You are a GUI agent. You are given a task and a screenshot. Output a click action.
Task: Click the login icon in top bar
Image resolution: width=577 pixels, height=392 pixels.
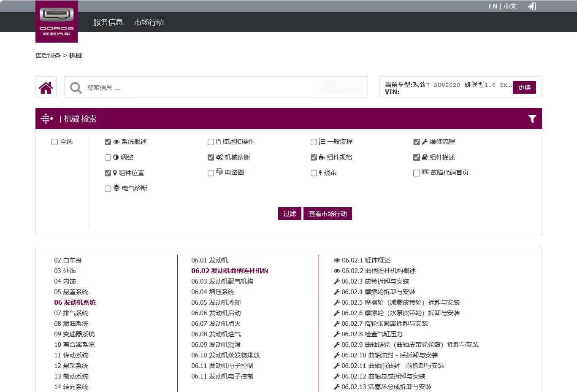(532, 6)
